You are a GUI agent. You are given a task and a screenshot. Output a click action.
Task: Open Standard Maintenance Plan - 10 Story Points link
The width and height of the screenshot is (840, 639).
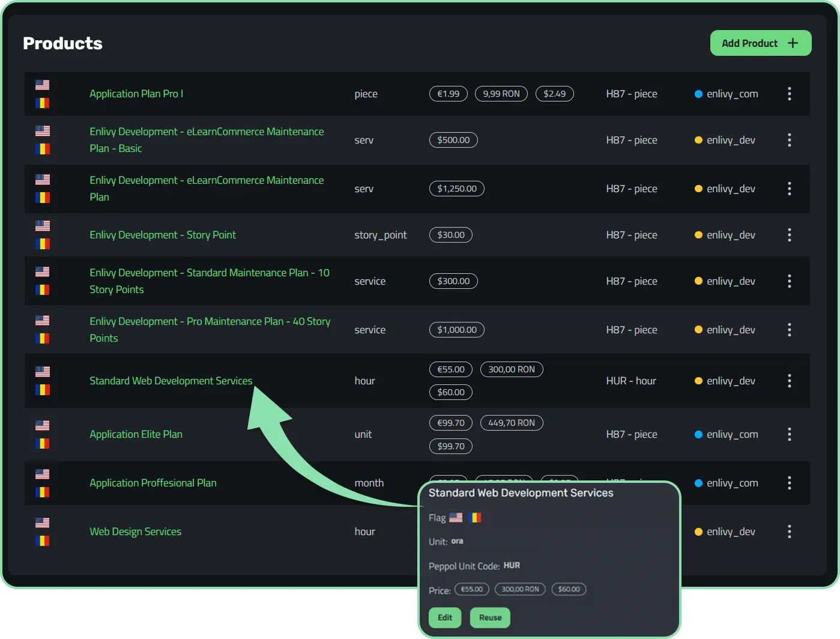click(x=210, y=281)
